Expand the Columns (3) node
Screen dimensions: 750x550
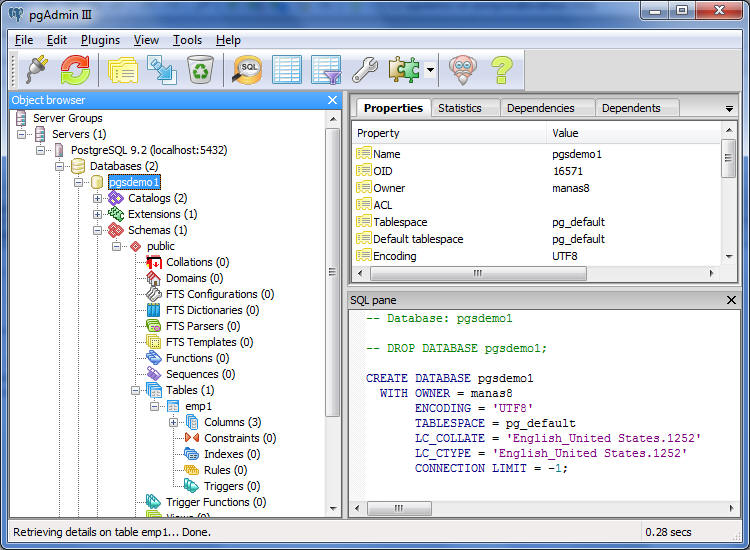pos(174,422)
